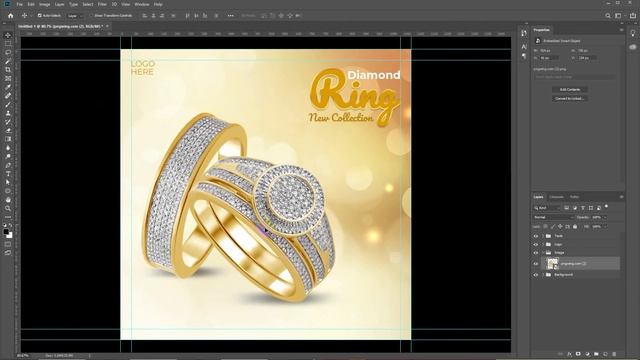Screen dimensions: 640x360
Task: Toggle the Auto-Select checkbox
Action: (40, 16)
